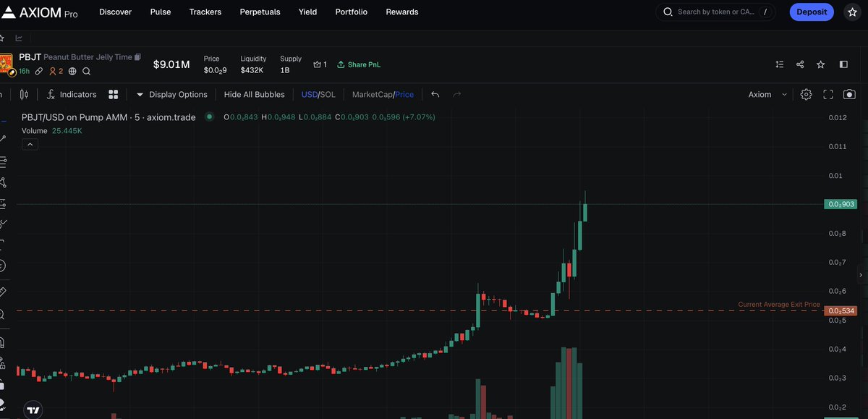Select the ruler measure tool in the left toolbar

(2, 292)
